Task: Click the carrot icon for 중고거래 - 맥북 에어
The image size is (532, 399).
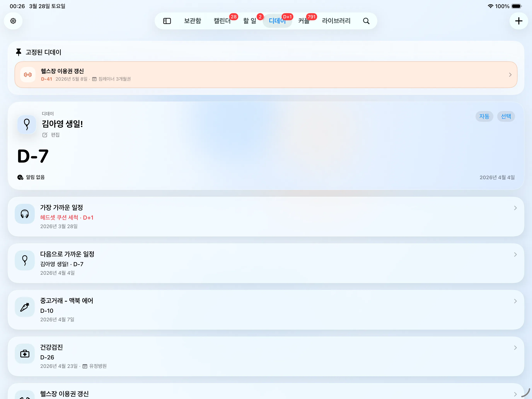Action: (x=25, y=307)
